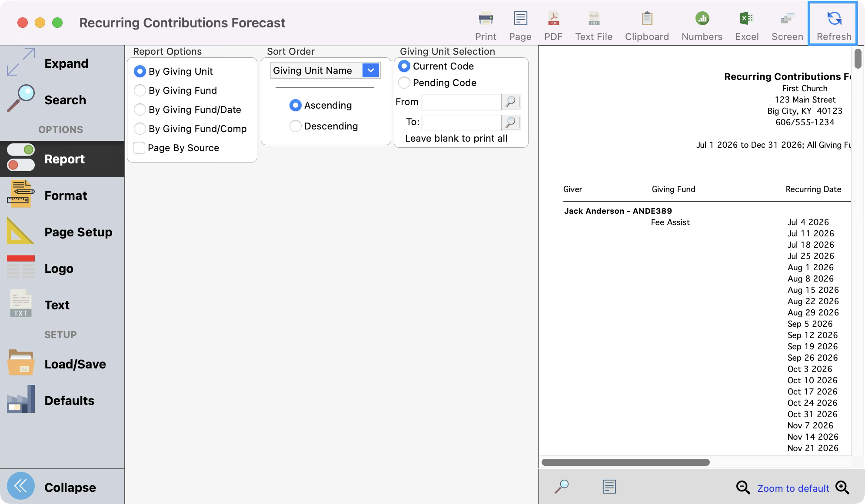
Task: Open the Logo options label
Action: 59,269
